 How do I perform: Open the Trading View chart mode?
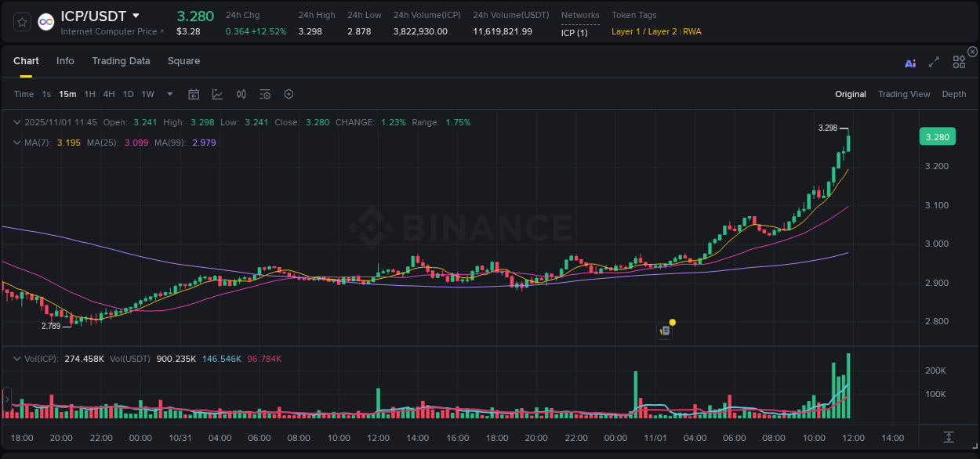pos(903,94)
